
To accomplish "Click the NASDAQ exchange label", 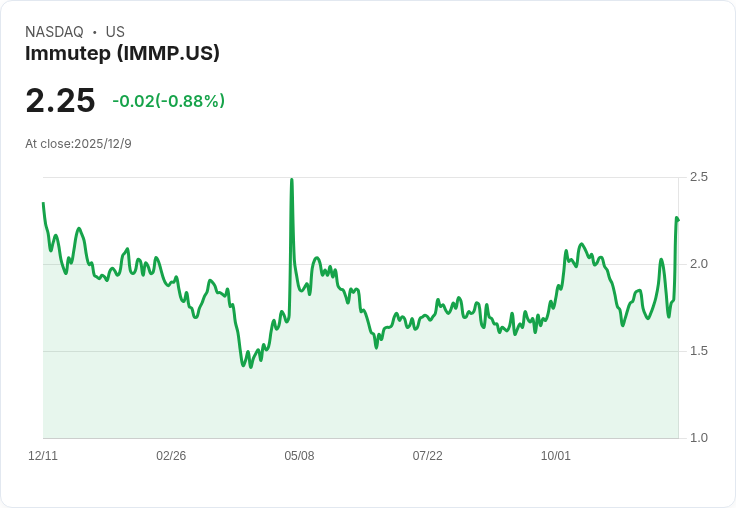I will (54, 32).
